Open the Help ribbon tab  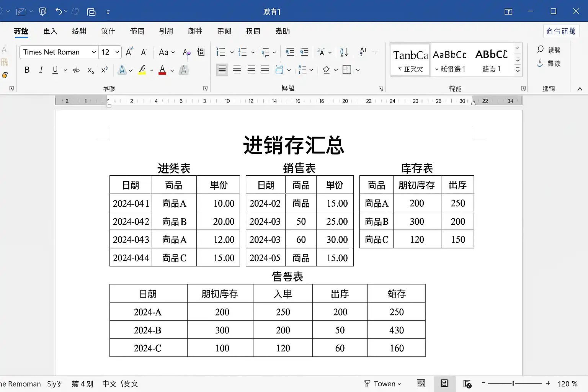(x=283, y=31)
